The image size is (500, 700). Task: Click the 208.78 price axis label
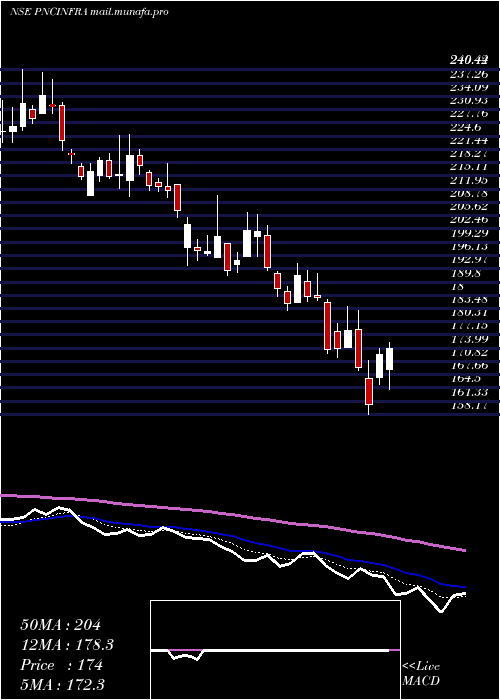pos(469,194)
